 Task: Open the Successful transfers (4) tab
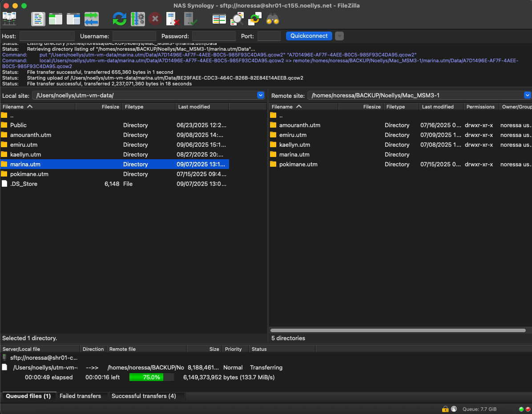[x=144, y=396]
